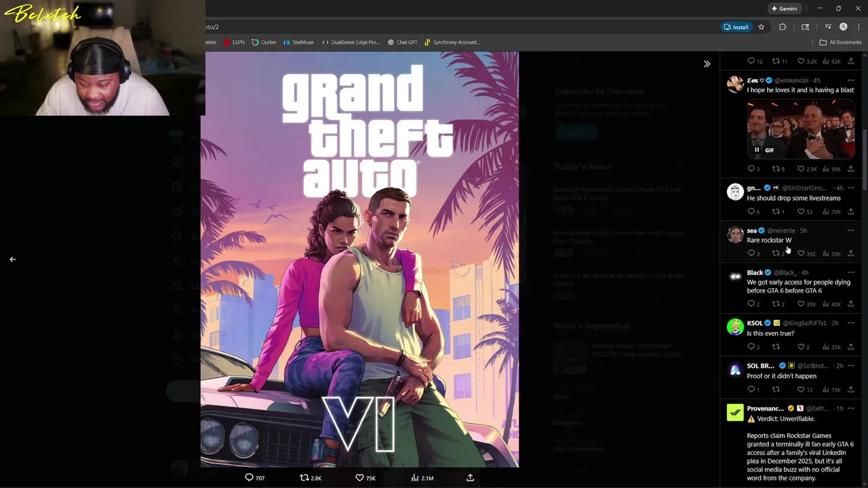Open more options on SOL BR... reply
Image resolution: width=868 pixels, height=488 pixels.
[850, 366]
